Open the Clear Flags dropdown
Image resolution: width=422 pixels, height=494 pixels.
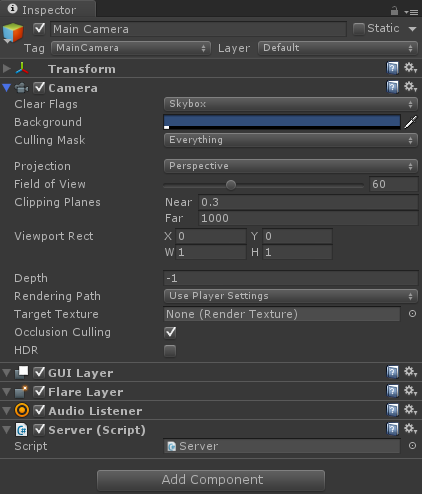pyautogui.click(x=291, y=104)
